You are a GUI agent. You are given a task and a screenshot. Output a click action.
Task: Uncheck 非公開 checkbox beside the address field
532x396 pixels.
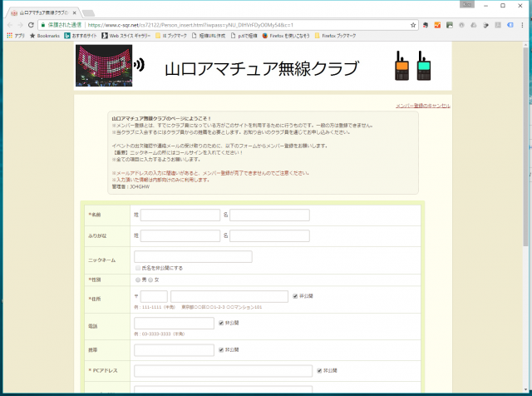tap(295, 295)
